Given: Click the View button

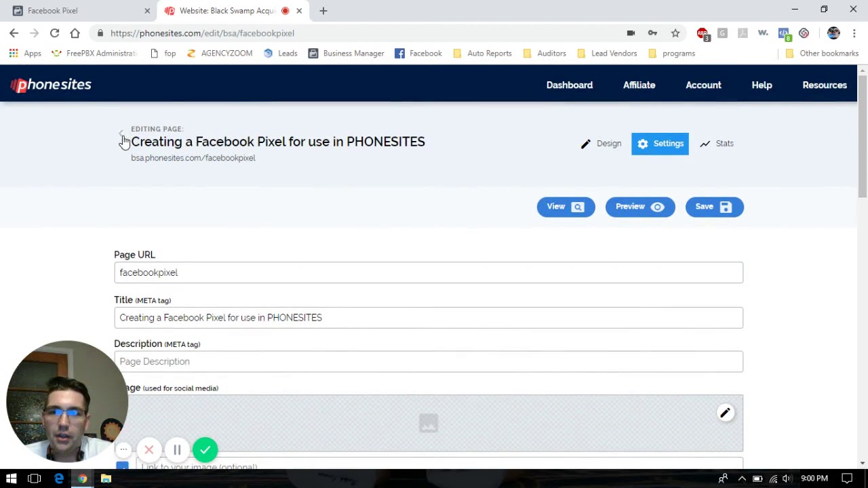Looking at the screenshot, I should coord(566,207).
